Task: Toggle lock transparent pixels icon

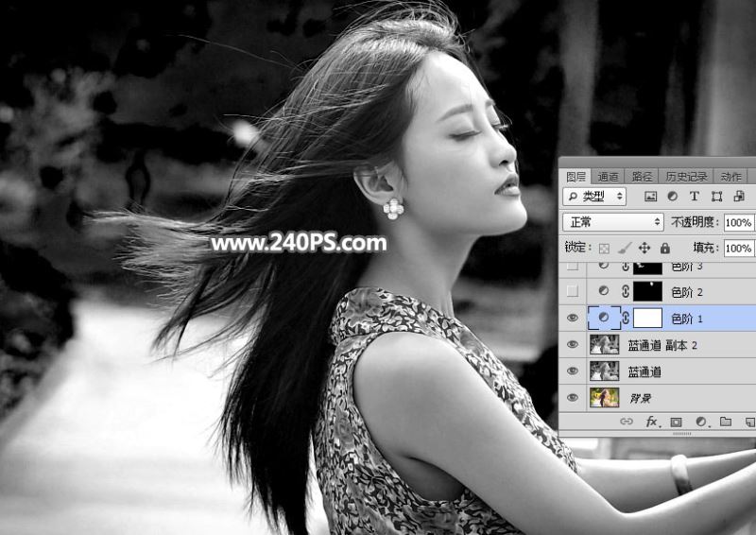Action: coord(604,249)
